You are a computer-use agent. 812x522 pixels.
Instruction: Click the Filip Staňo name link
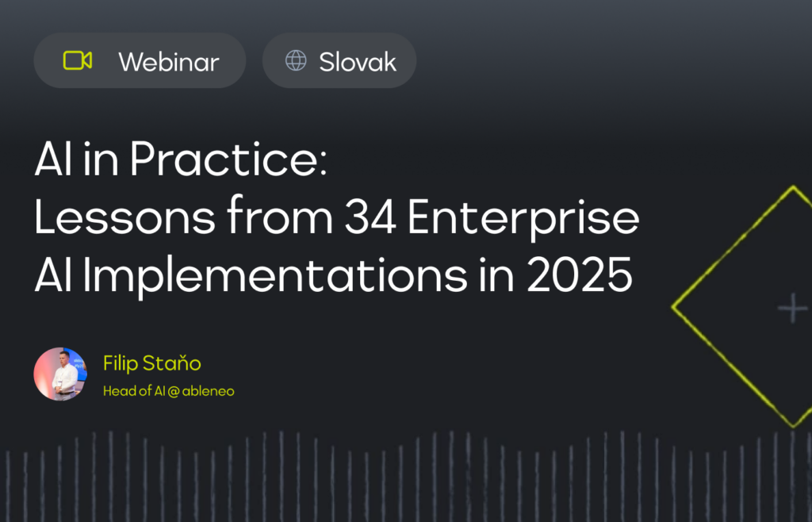click(152, 363)
